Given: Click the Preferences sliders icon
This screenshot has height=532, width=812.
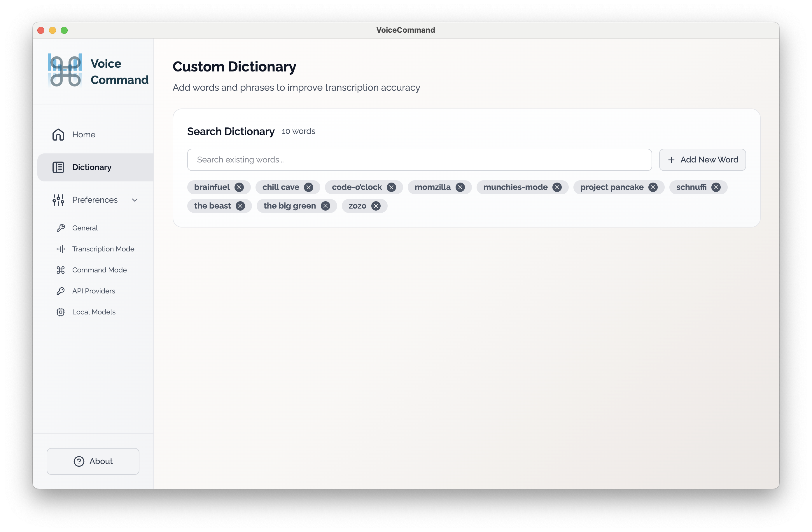Looking at the screenshot, I should pos(58,200).
